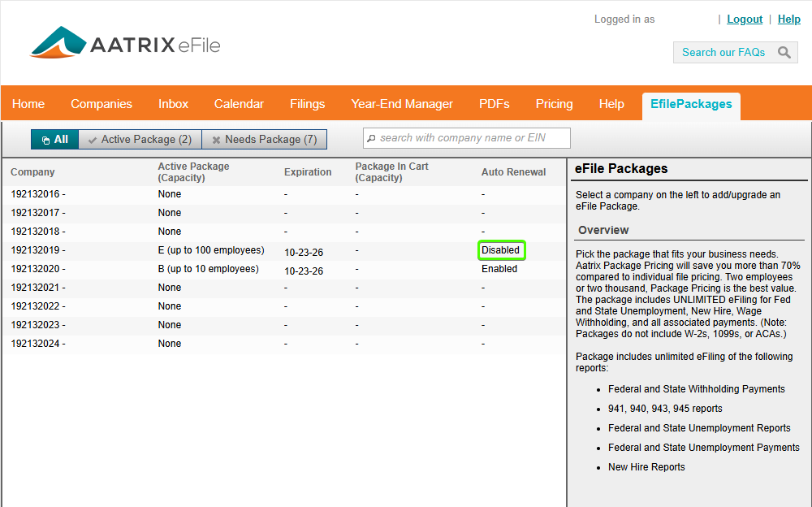Open the Calendar tab
Viewport: 812px width, 507px height.
(x=239, y=104)
